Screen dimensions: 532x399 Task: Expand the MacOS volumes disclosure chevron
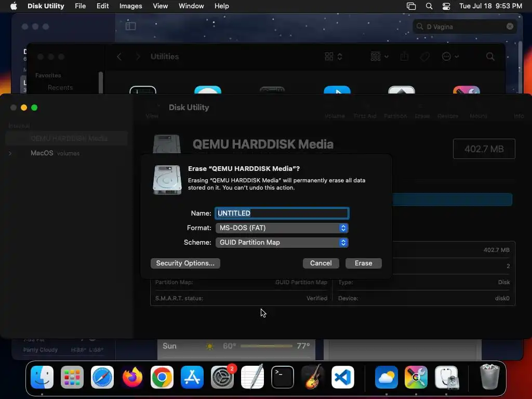[10, 153]
